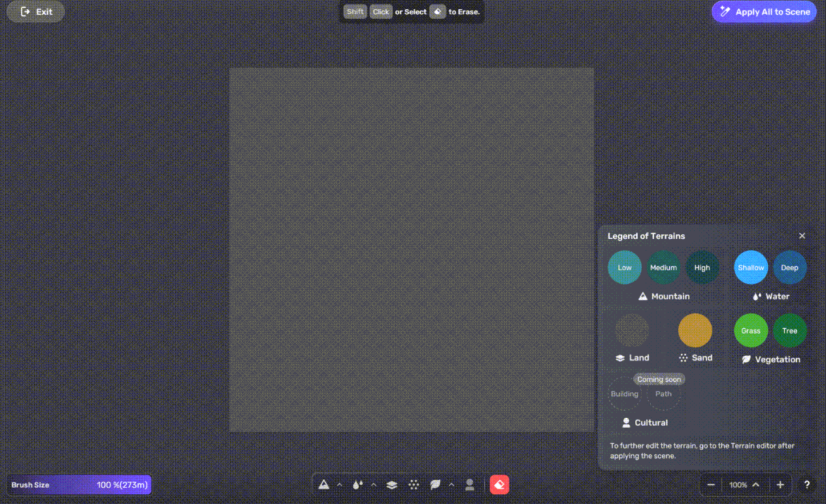Click the Cultural person icon in toolbar
This screenshot has height=504, width=826.
[x=469, y=484]
